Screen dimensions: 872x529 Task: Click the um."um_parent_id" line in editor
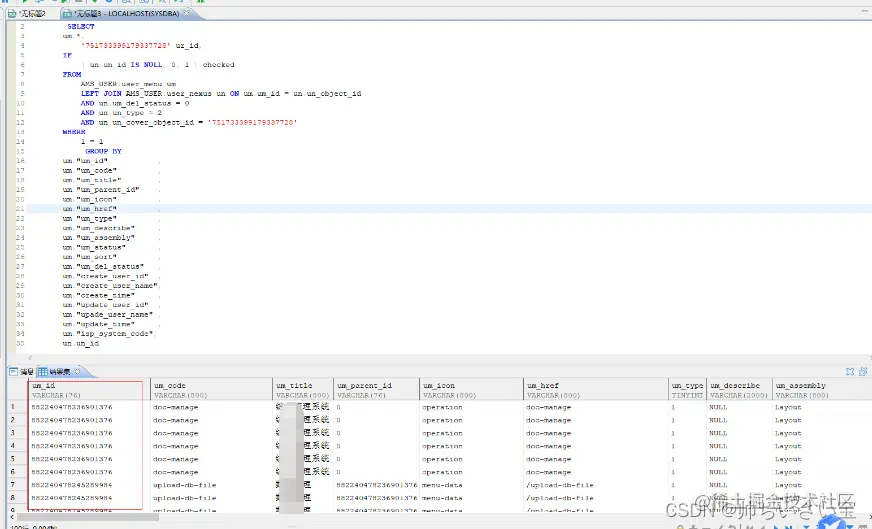pyautogui.click(x=101, y=190)
